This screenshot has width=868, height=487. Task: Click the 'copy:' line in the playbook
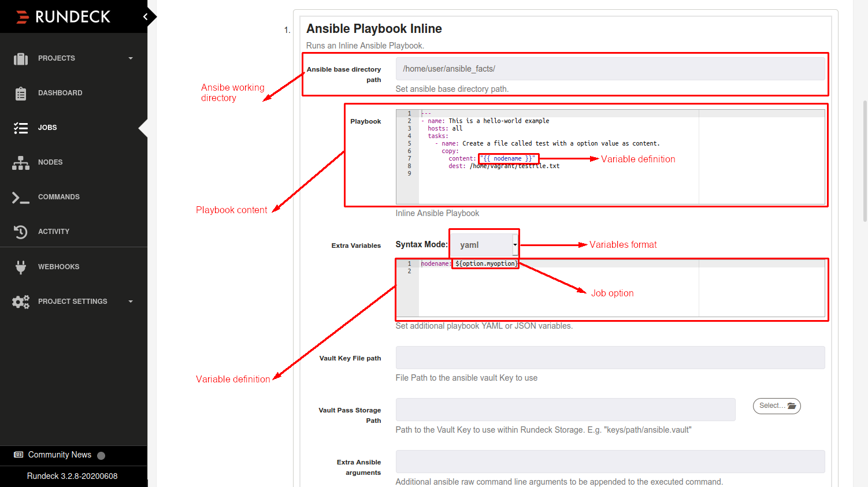(450, 151)
